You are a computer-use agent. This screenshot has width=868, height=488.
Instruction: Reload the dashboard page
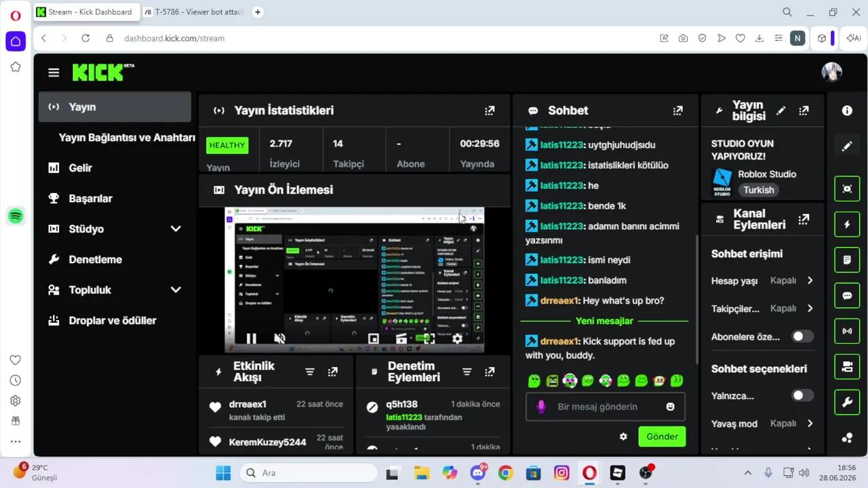click(x=85, y=39)
